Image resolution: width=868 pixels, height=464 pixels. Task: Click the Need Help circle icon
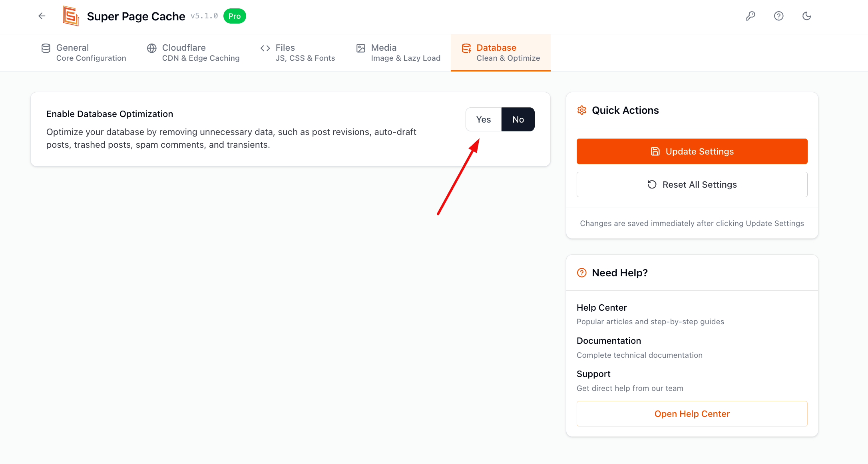point(581,273)
